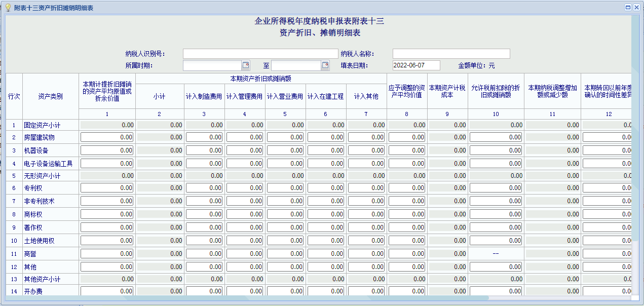Focus the 纳税人识别号 input field
Image resolution: width=644 pixels, height=306 pixels.
click(x=260, y=54)
